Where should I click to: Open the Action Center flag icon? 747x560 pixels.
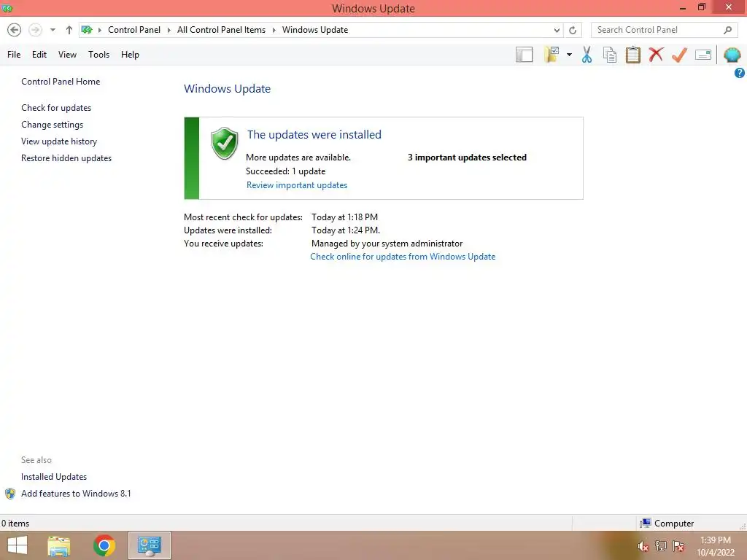click(678, 546)
